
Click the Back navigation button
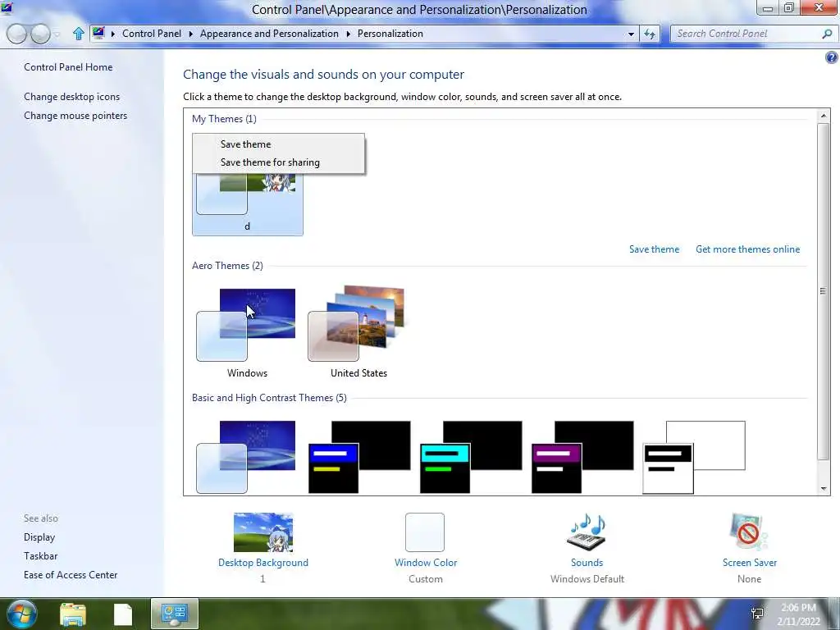click(x=16, y=34)
